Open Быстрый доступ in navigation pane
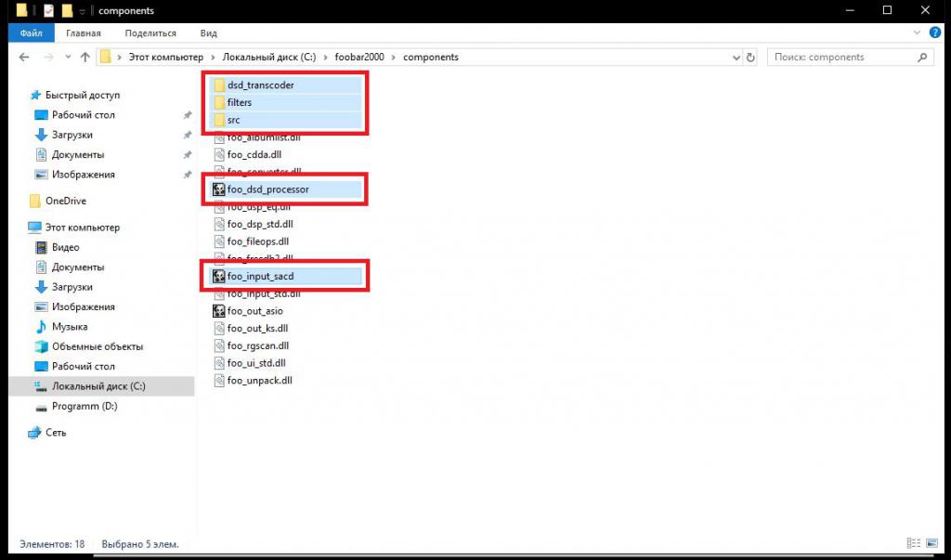Image resolution: width=951 pixels, height=560 pixels. tap(83, 96)
